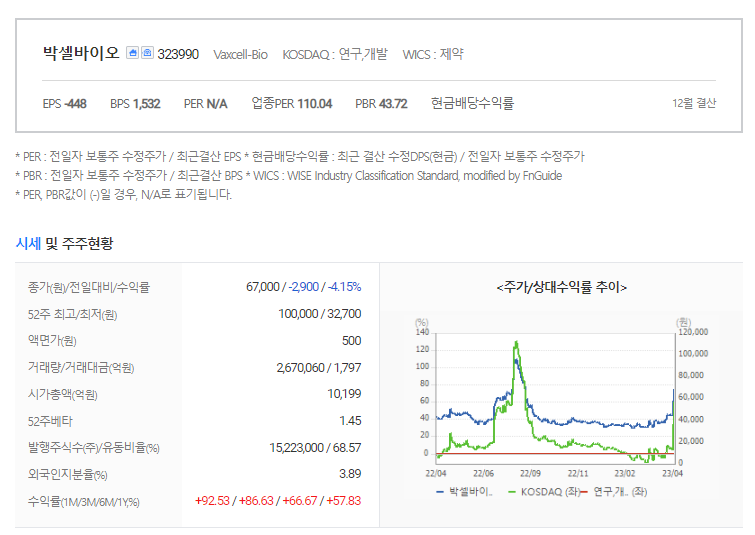
Task: Click the EPS -448 value
Action: (x=65, y=104)
